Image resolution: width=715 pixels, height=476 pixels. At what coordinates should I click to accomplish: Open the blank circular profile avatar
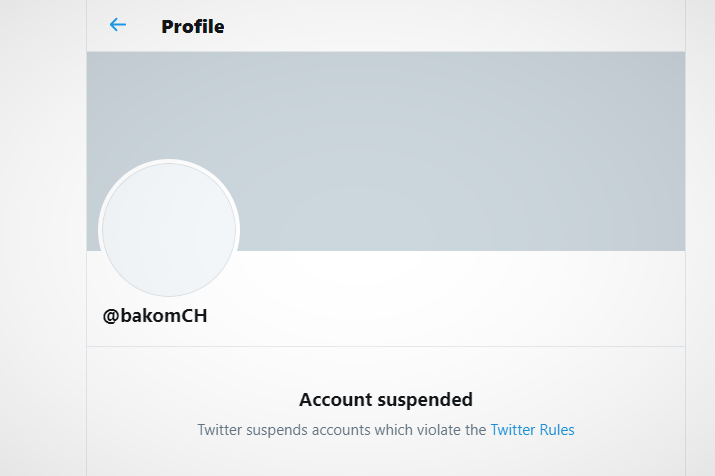[169, 230]
